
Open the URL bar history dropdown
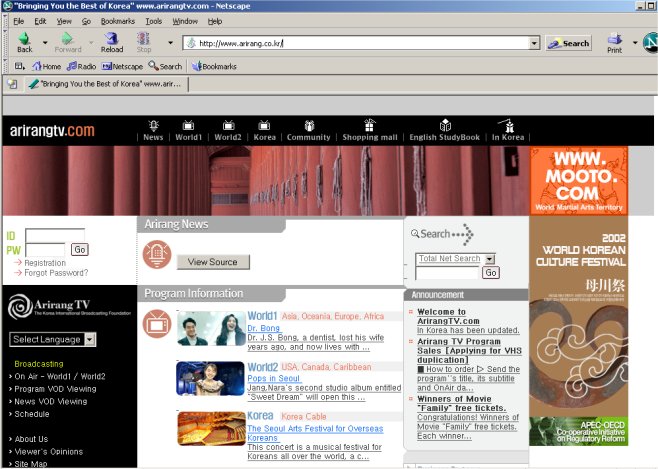[x=534, y=43]
